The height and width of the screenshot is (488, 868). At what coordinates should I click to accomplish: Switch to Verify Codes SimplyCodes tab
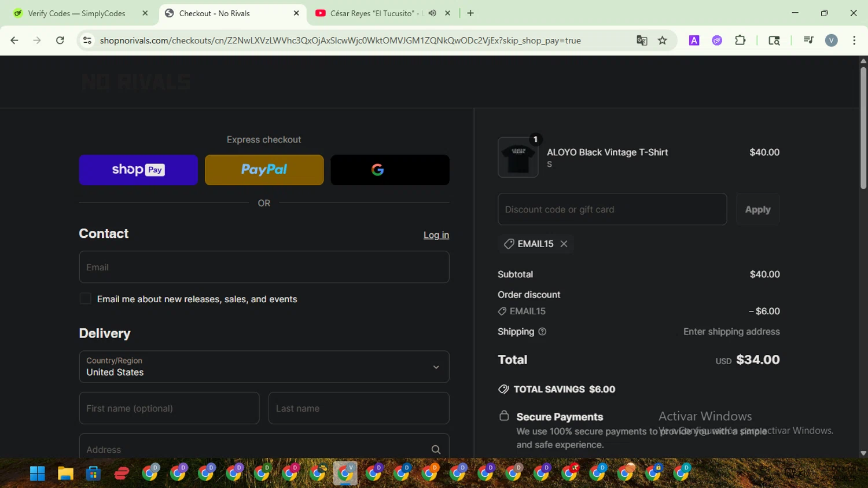[x=77, y=13]
